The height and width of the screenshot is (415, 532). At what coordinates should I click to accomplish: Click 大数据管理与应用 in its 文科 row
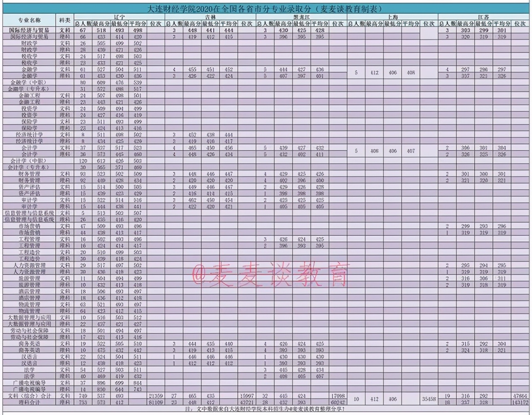point(30,317)
